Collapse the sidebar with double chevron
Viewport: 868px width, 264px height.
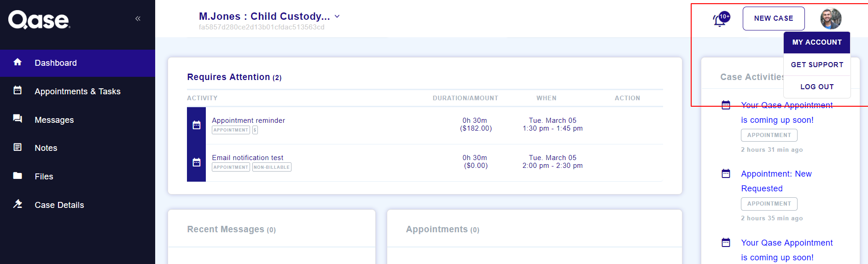138,18
